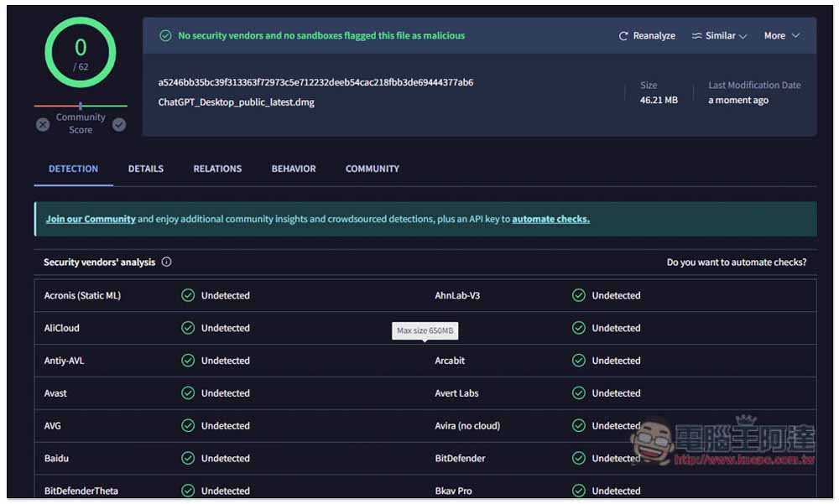Click the AliCloud vendor name
839x504 pixels.
click(61, 328)
